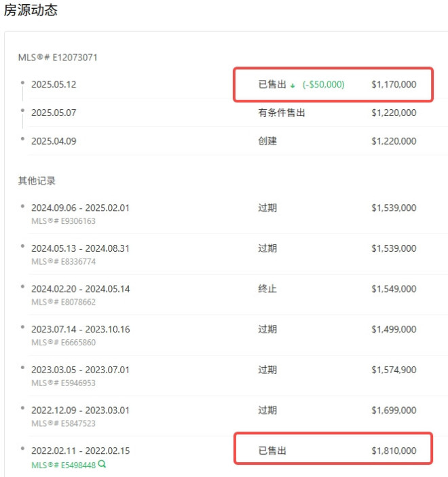Screen dimensions: 448x477
Task: Click the 房源动态 page heading
Action: tap(31, 10)
